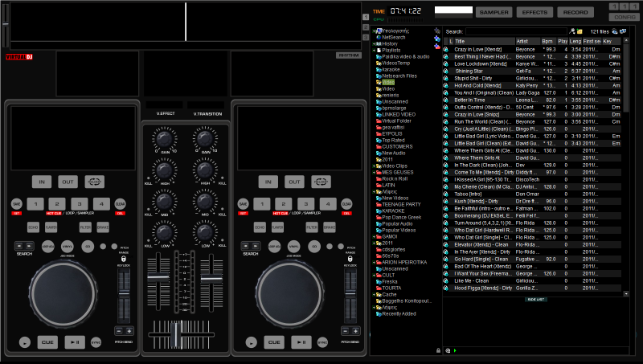The image size is (643, 364).
Task: Sort tracks by the Bpm column
Action: click(x=548, y=42)
